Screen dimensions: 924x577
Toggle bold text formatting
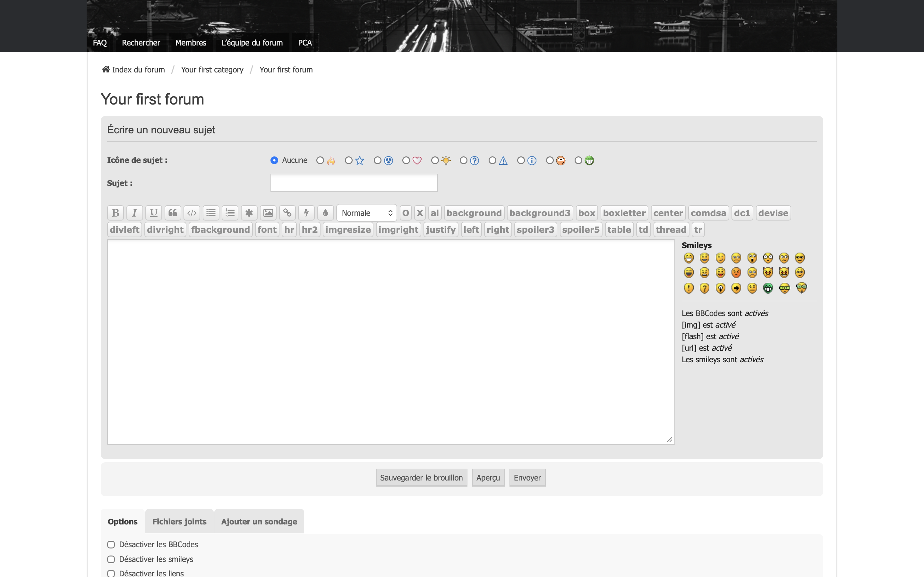tap(115, 213)
